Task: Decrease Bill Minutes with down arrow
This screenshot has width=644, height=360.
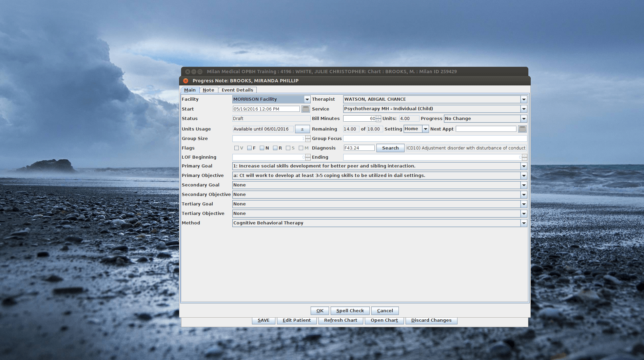Action: 378,120
